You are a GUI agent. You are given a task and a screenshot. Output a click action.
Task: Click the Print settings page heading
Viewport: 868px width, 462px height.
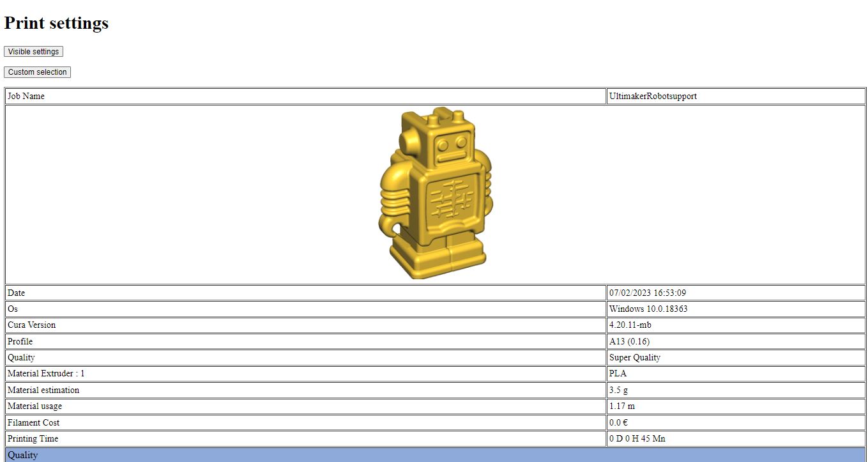56,23
